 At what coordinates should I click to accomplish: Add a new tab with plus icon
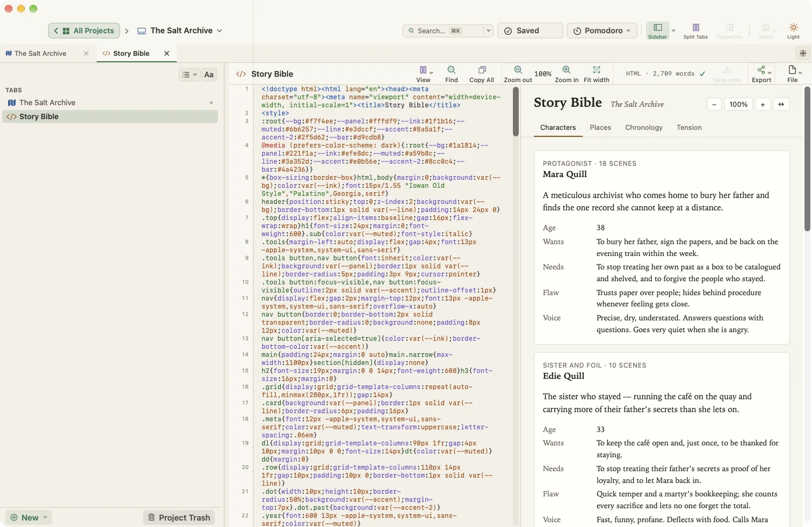[x=803, y=53]
